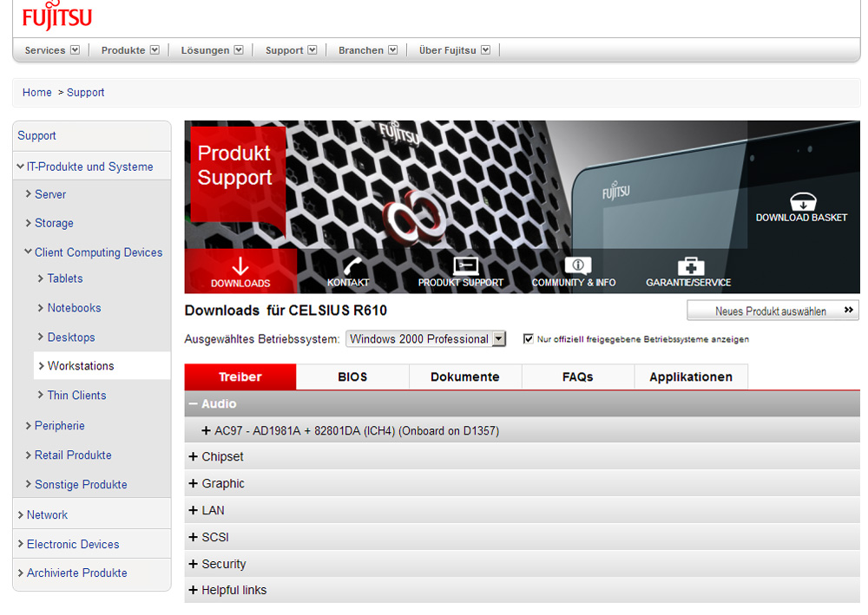Switch to the BIOS tab
868x615 pixels.
(x=352, y=376)
